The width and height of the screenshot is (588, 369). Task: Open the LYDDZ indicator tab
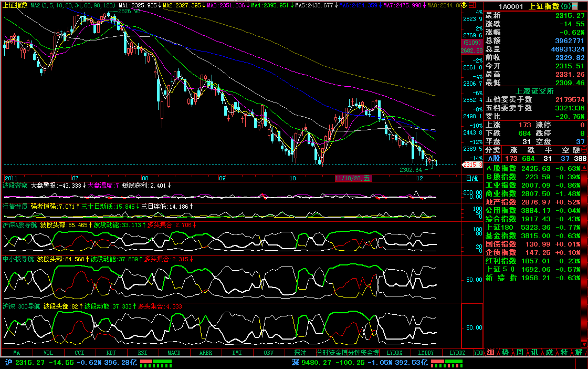click(457, 353)
